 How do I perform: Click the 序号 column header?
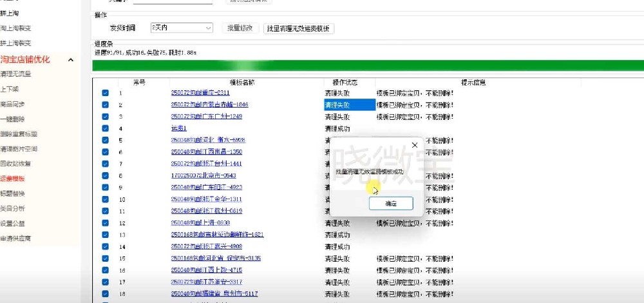pos(140,83)
